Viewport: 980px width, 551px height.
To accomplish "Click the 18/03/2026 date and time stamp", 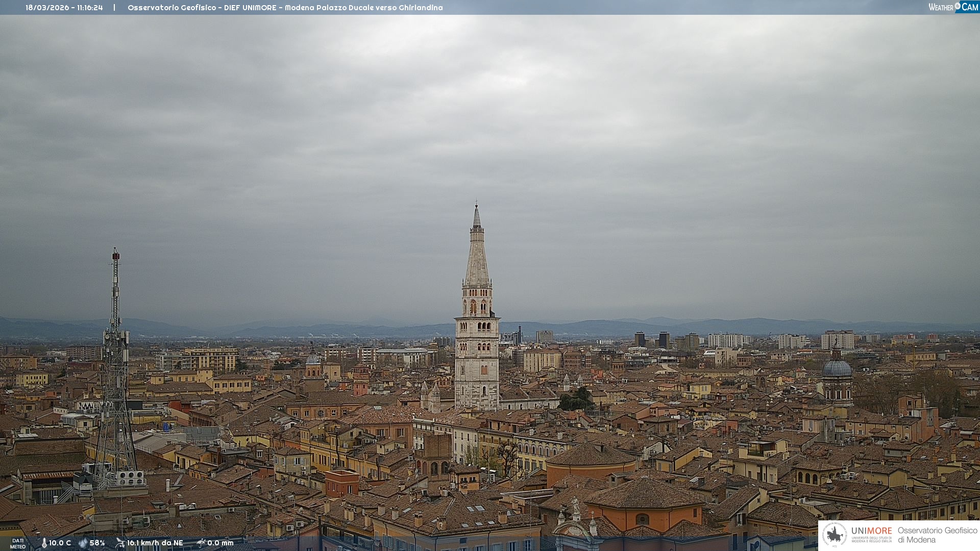I will coord(64,8).
